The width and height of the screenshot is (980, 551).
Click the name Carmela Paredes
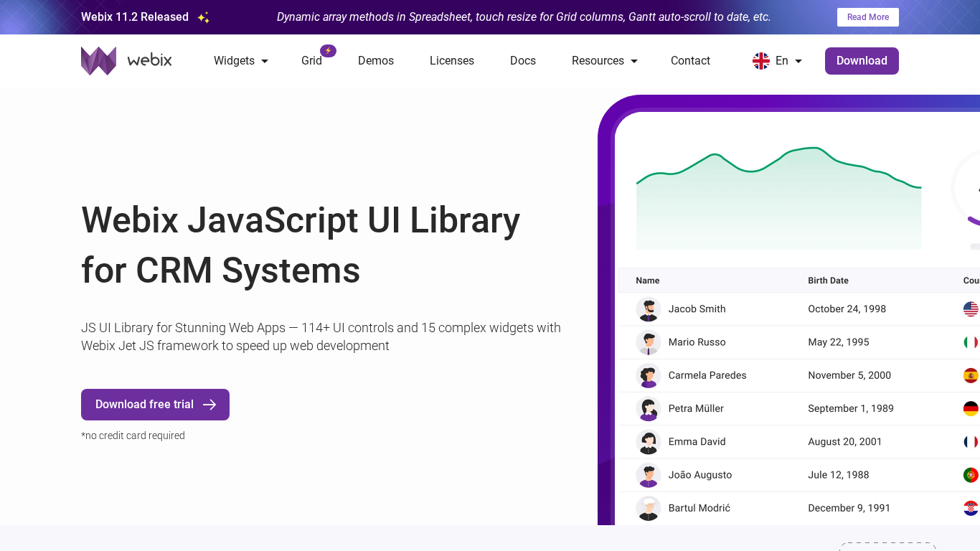click(707, 375)
